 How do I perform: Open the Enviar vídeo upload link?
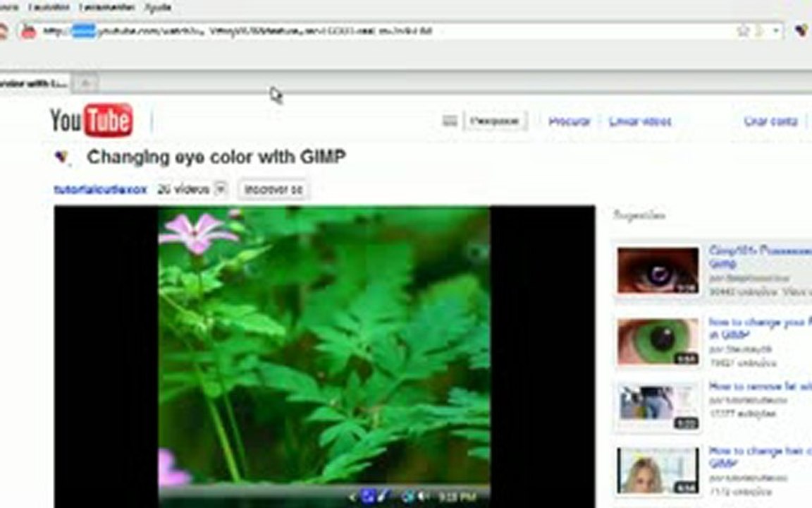click(640, 121)
